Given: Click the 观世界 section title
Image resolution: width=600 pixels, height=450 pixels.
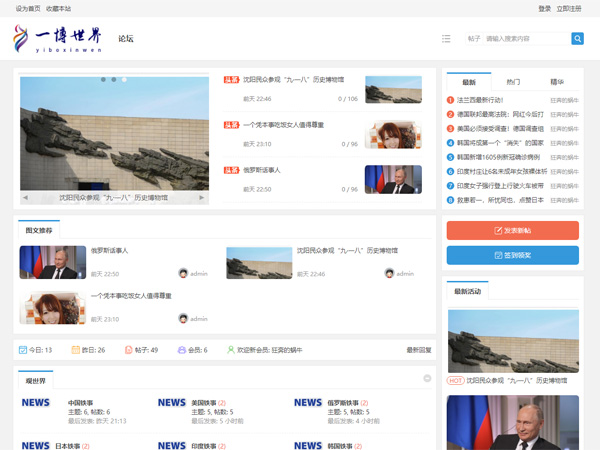Looking at the screenshot, I should [x=36, y=381].
